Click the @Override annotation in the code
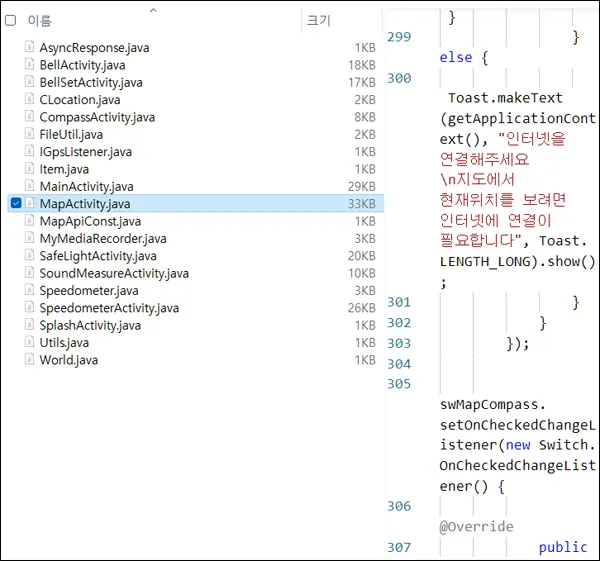The width and height of the screenshot is (600, 561). [x=477, y=527]
